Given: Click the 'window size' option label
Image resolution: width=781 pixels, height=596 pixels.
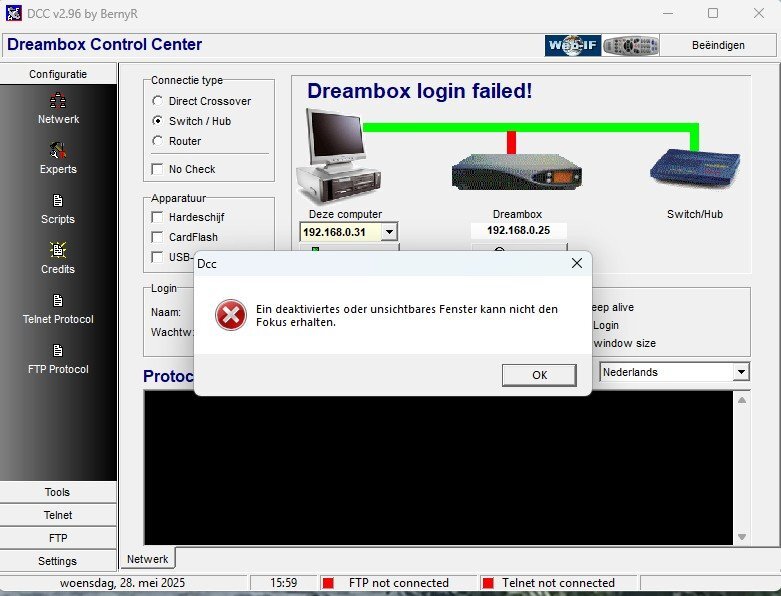Looking at the screenshot, I should tap(625, 343).
